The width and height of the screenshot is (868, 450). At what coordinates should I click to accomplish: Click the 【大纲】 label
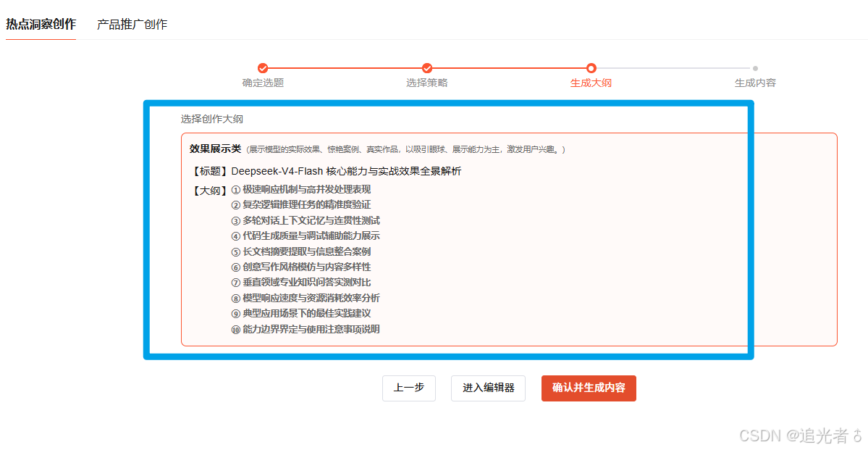pos(209,191)
